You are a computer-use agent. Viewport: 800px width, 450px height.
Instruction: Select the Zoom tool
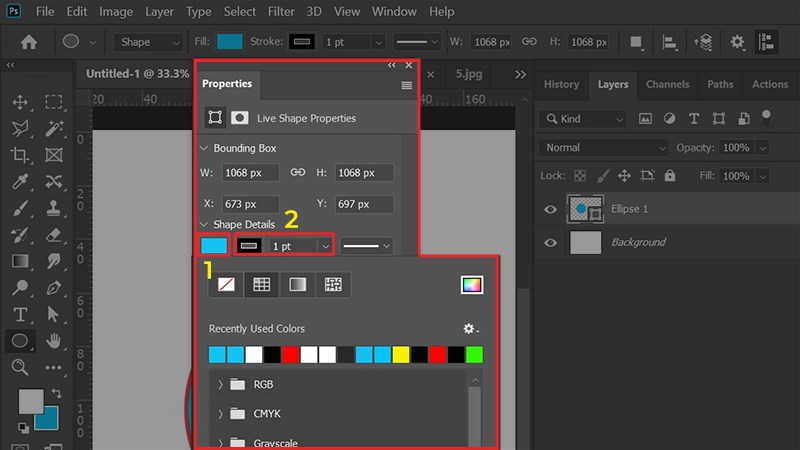[19, 367]
